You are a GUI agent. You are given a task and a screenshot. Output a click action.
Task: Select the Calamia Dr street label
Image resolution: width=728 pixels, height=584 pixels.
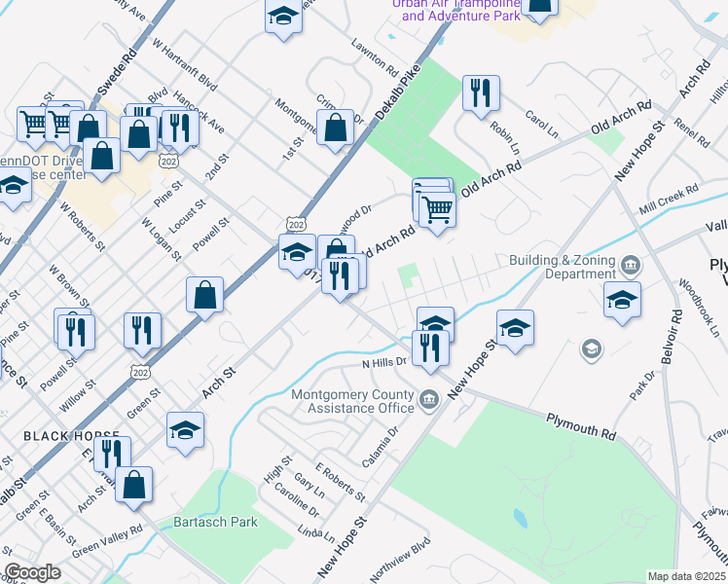click(381, 447)
